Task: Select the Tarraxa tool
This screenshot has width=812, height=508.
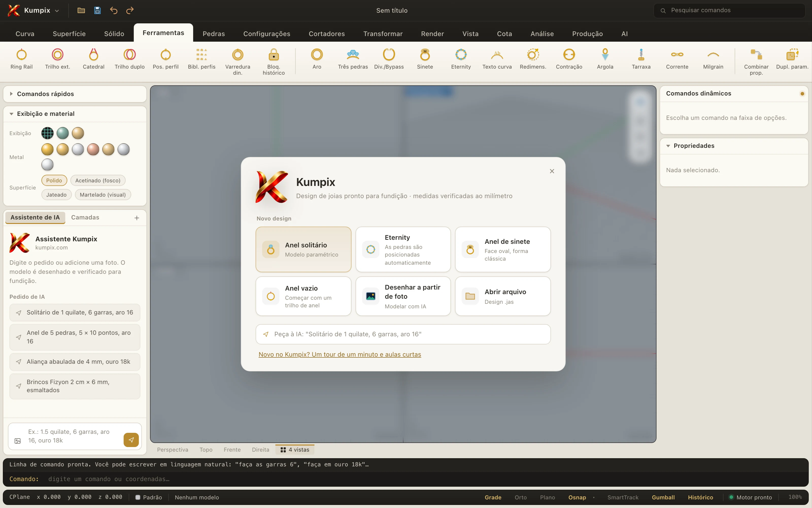Action: tap(641, 59)
